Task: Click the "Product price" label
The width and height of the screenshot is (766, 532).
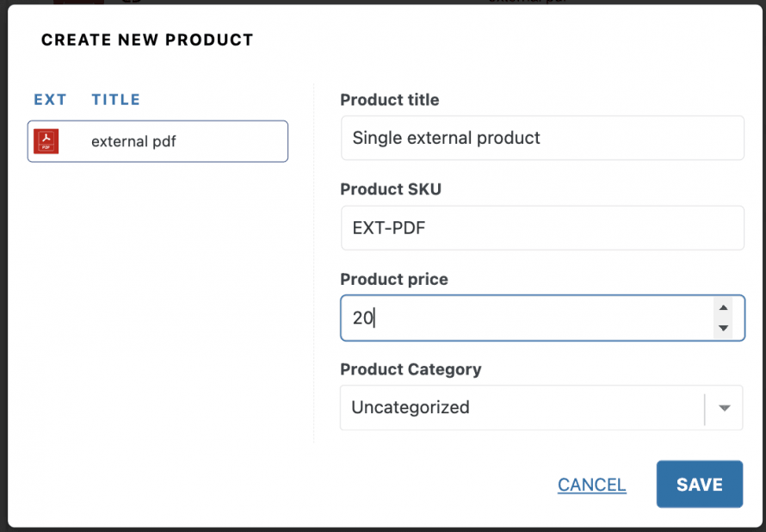Action: [394, 279]
